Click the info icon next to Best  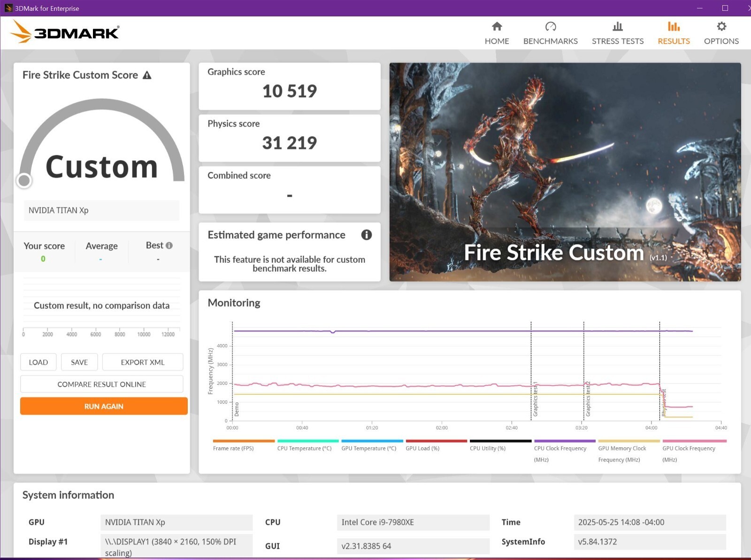169,245
